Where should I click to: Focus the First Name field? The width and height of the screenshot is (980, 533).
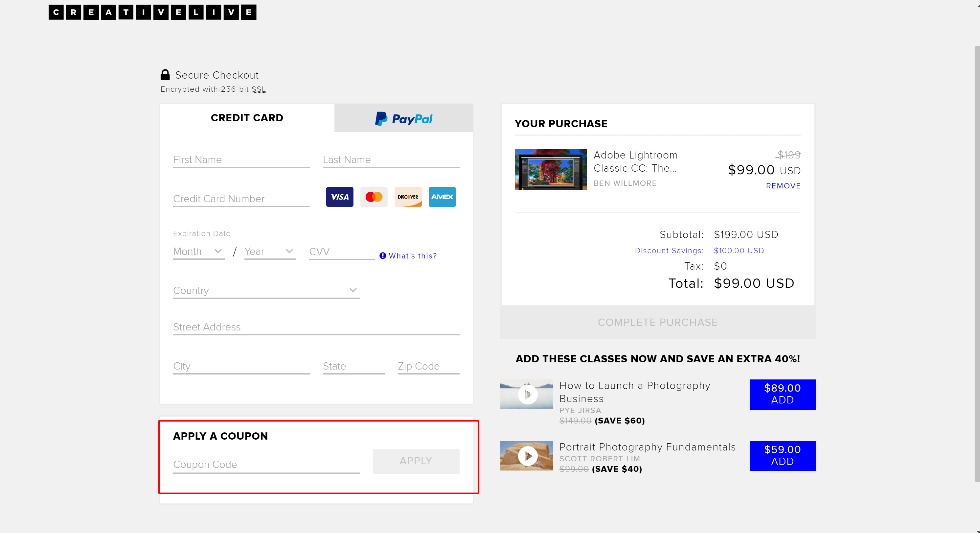[241, 160]
